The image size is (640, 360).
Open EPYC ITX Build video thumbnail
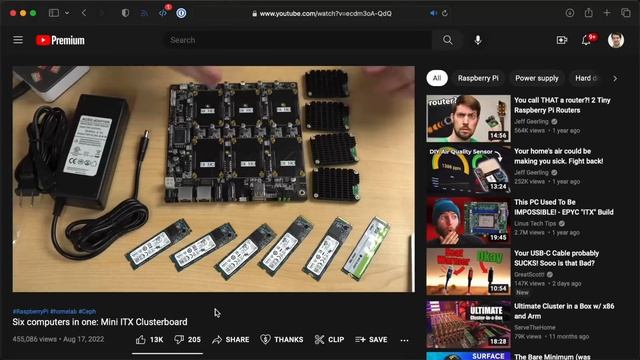[x=468, y=220]
